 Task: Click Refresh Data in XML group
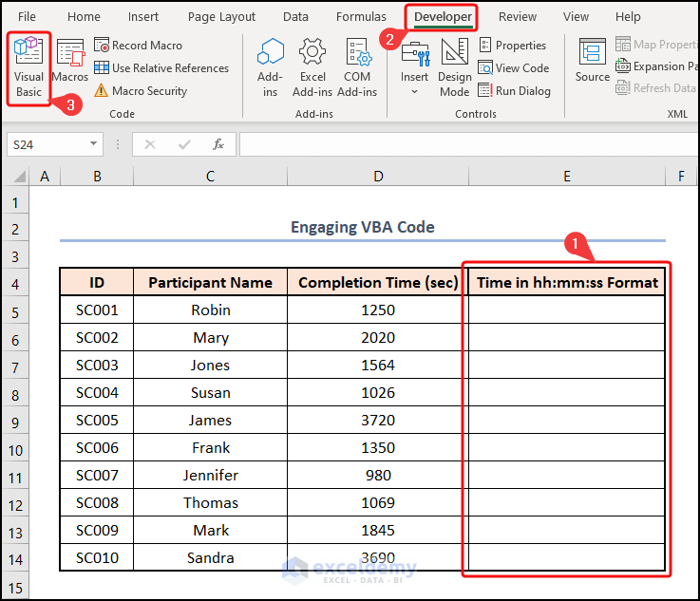[655, 88]
